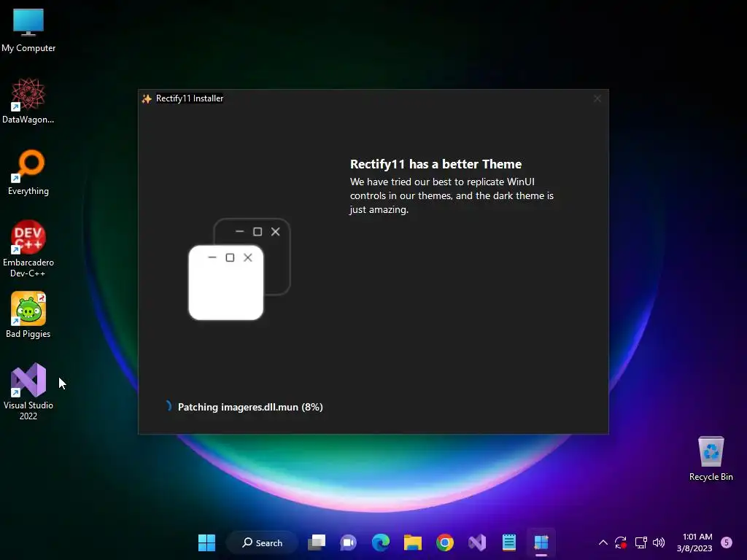Open the taskbar Search box
This screenshot has width=747, height=560.
262,542
